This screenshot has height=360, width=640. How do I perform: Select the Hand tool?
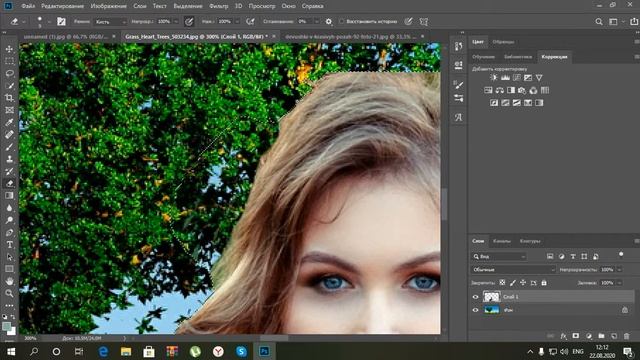click(x=9, y=281)
